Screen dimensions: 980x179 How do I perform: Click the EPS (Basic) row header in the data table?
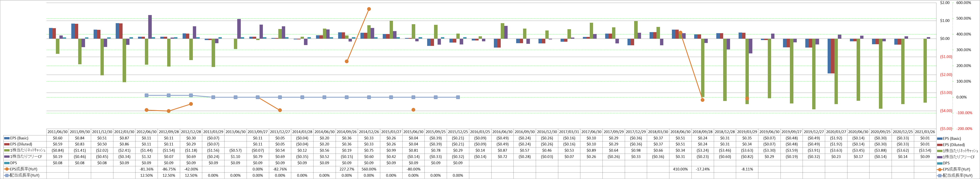pyautogui.click(x=25, y=138)
